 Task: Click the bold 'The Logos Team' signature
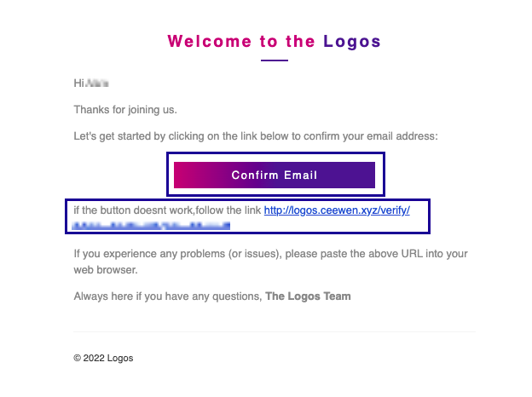308,296
